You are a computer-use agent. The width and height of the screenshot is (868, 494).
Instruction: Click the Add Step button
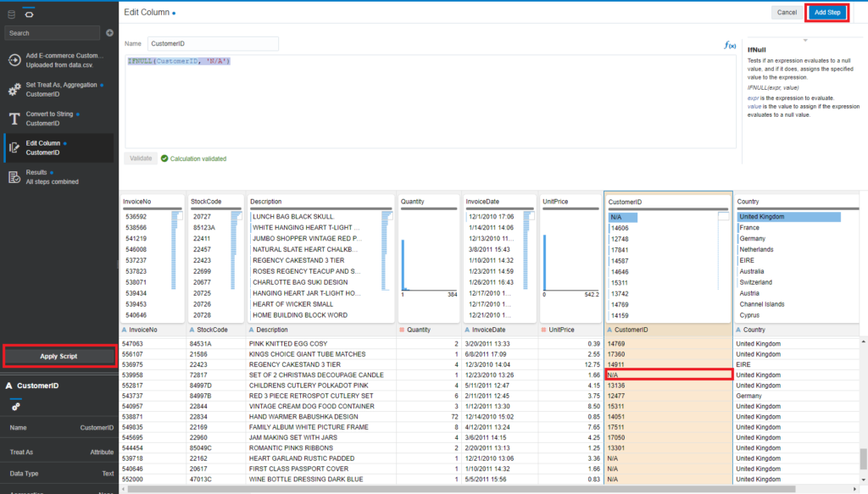[x=827, y=12]
